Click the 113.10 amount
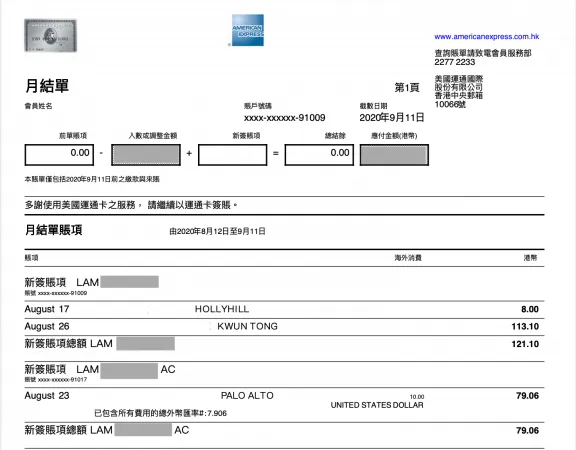576x450 pixels. click(x=525, y=327)
